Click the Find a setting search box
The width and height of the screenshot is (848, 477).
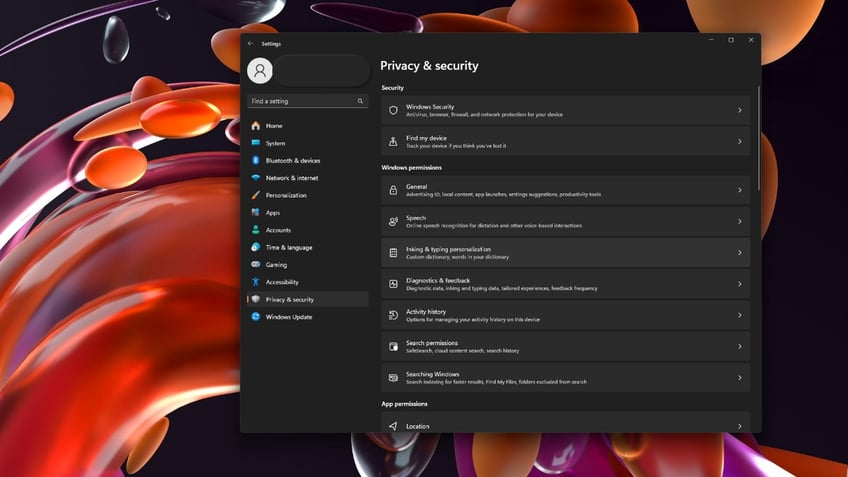click(x=308, y=101)
